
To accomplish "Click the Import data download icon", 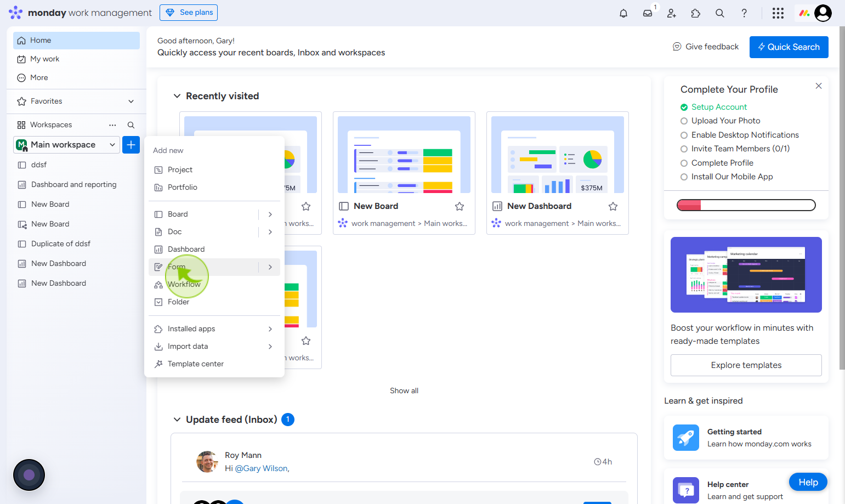I will point(158,347).
